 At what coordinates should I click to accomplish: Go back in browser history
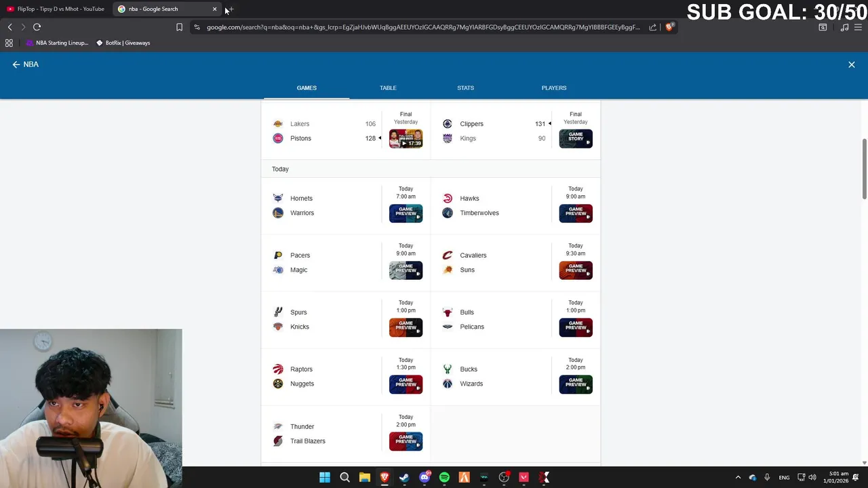9,27
